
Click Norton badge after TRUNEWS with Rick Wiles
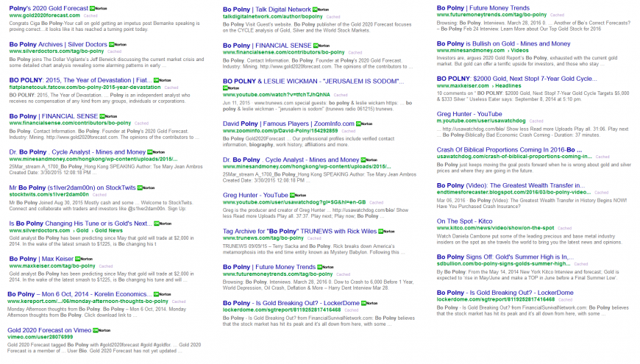(x=386, y=232)
